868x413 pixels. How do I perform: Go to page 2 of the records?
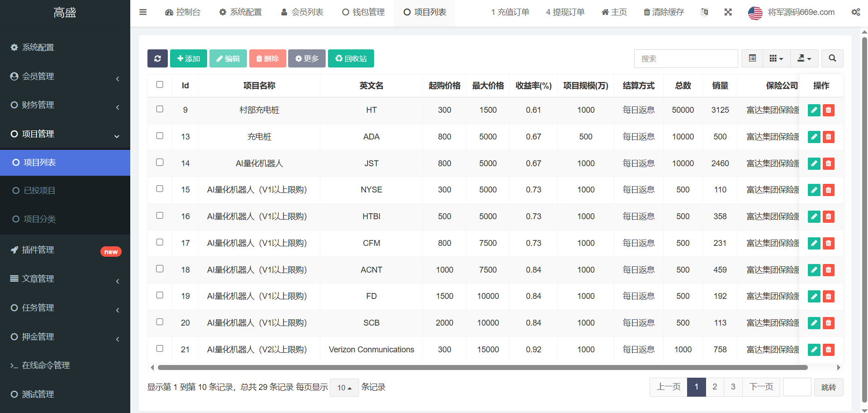click(x=715, y=387)
